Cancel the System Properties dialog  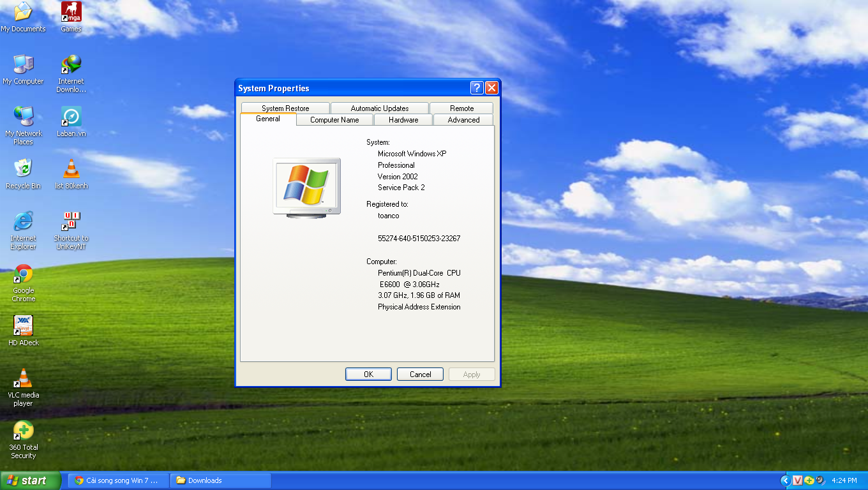pos(420,374)
